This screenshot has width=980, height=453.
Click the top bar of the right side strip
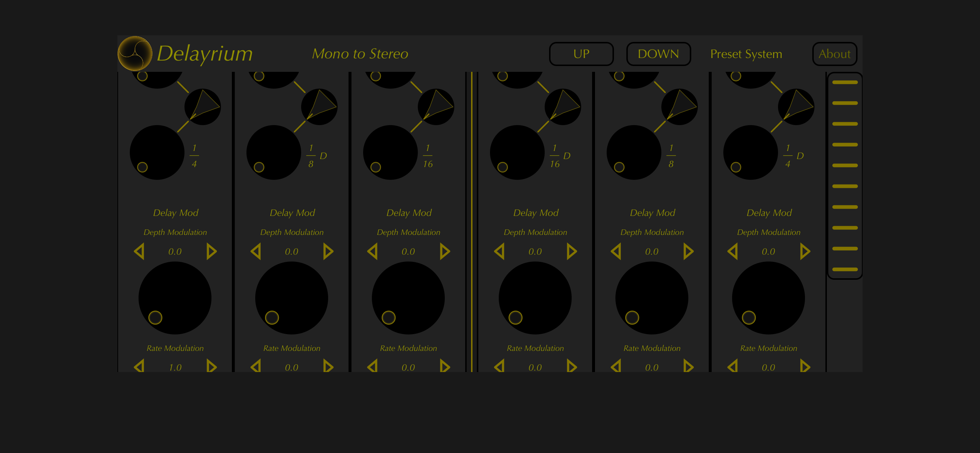tap(845, 82)
